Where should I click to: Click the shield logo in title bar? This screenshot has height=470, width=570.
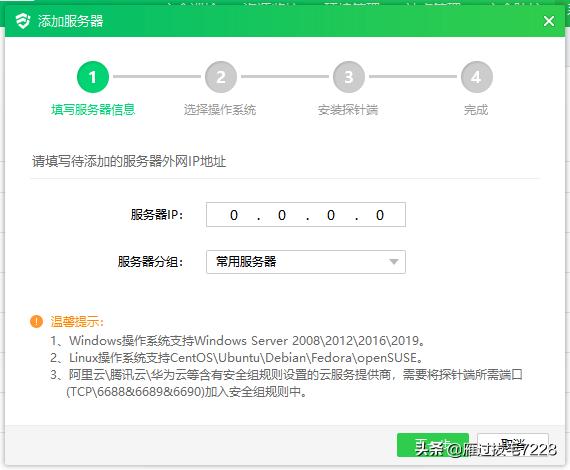(23, 21)
